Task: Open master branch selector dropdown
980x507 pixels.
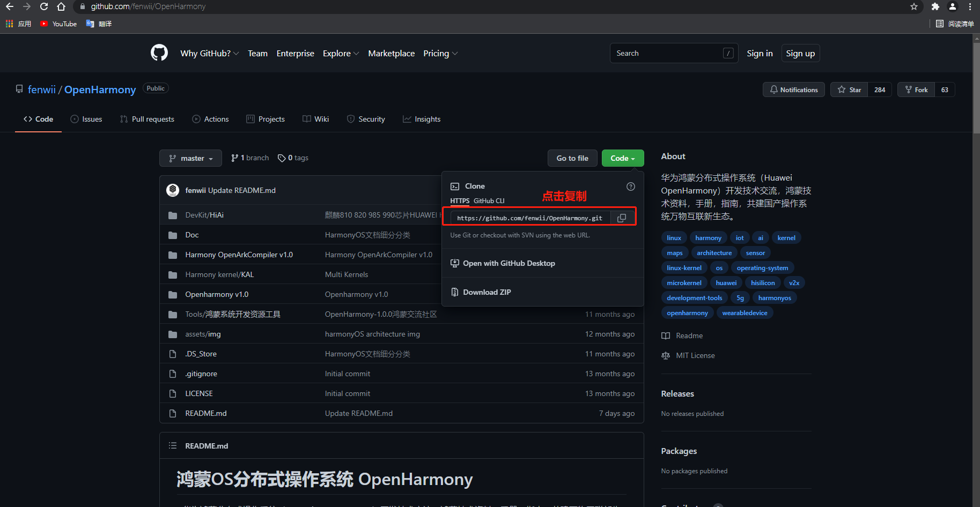Action: coord(190,158)
